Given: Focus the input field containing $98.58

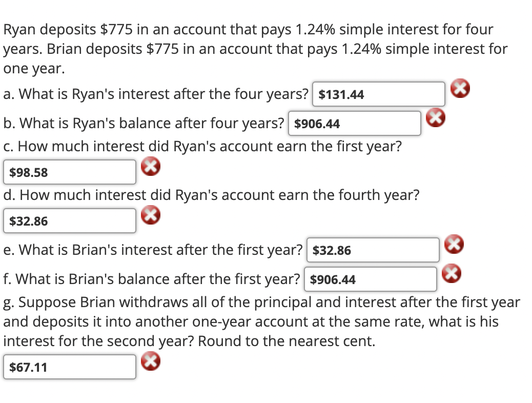Looking at the screenshot, I should tap(69, 172).
